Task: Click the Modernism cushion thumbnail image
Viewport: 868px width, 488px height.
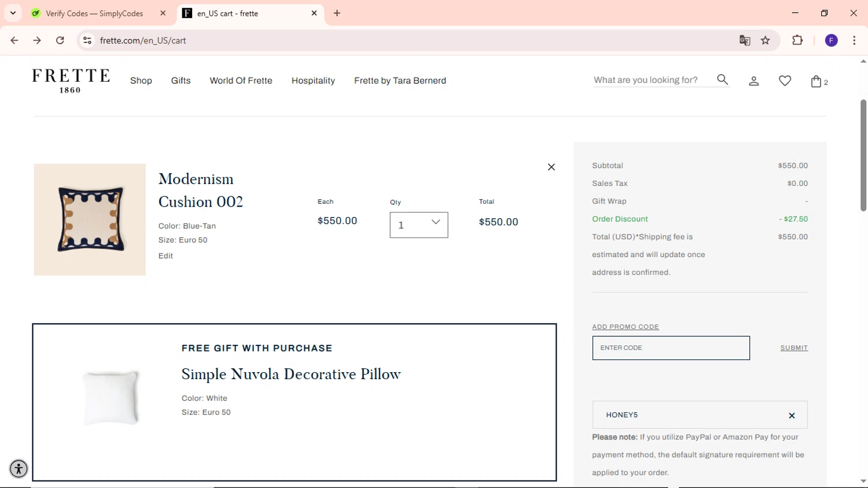Action: 90,219
